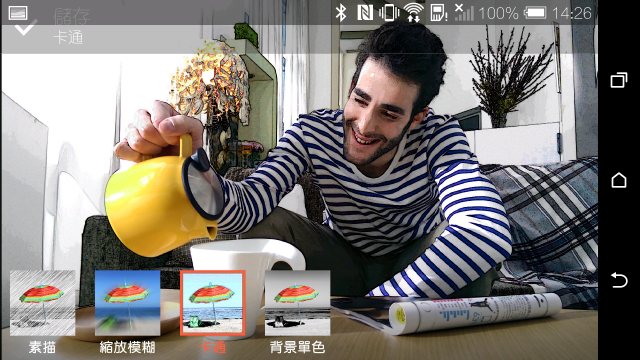Tap the 素描 label under the thumbnail
Image resolution: width=640 pixels, height=360 pixels.
click(42, 347)
